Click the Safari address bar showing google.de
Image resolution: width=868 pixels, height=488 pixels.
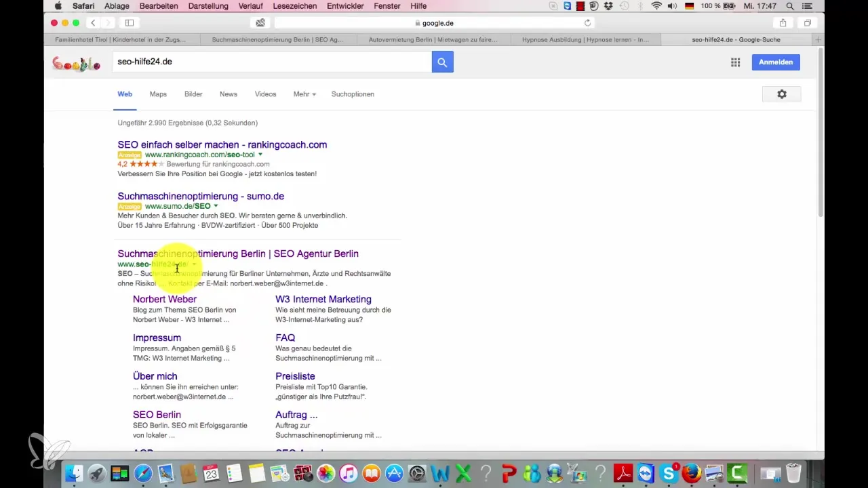(x=434, y=23)
